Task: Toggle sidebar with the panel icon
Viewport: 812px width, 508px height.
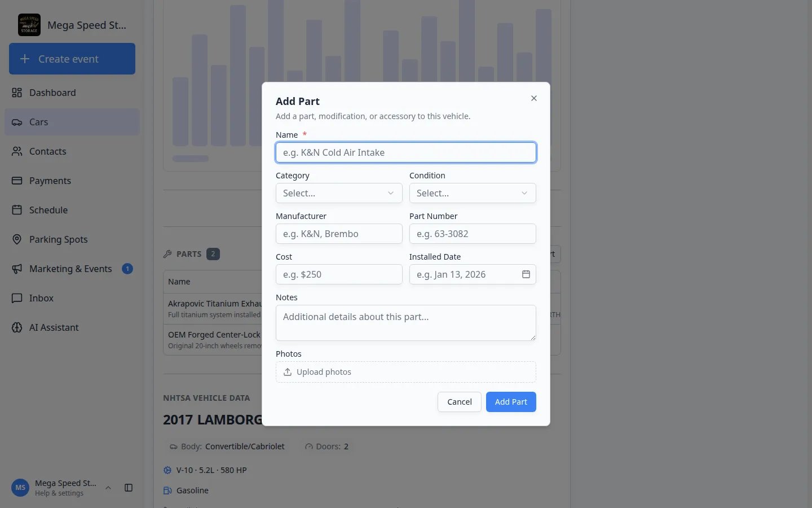Action: pyautogui.click(x=129, y=488)
